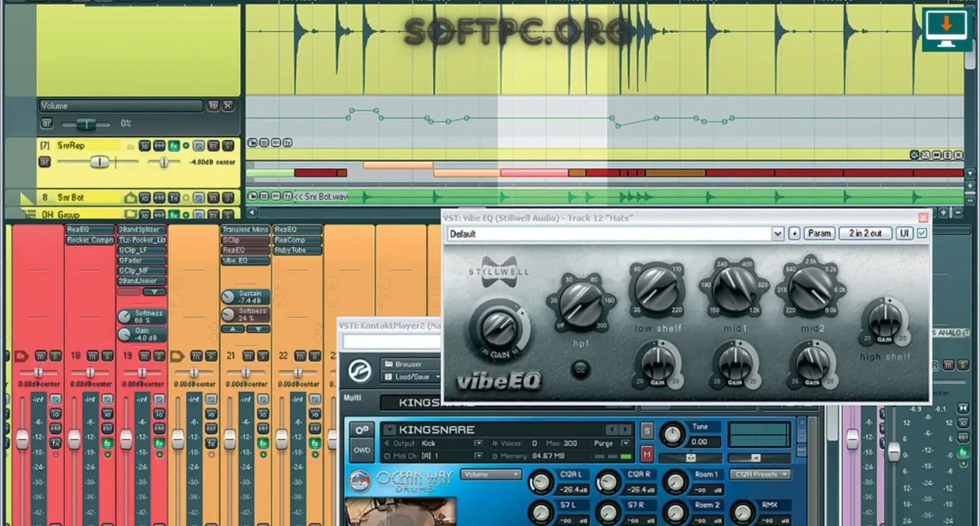This screenshot has width=980, height=526.
Task: Mute the SnrRep track
Action: coord(213,146)
